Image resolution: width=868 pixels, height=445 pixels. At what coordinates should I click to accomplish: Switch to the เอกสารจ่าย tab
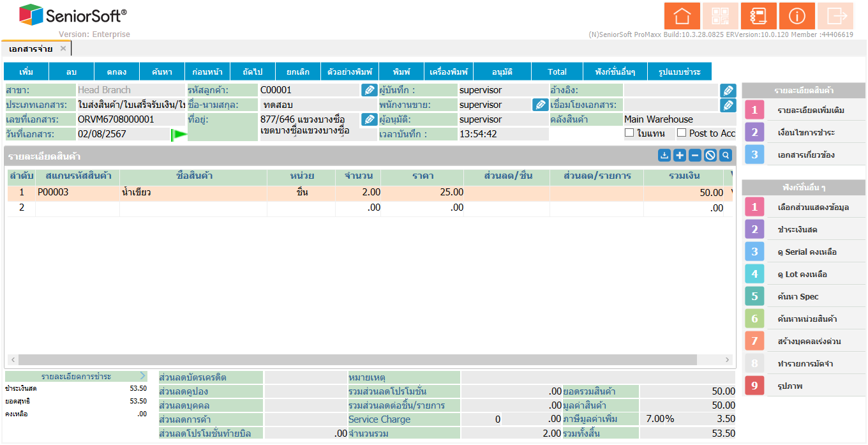pyautogui.click(x=32, y=49)
